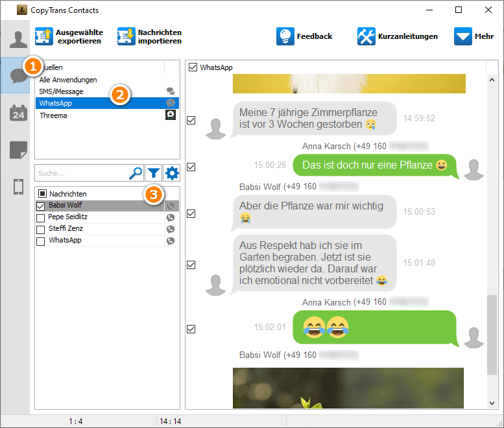Screen dimensions: 504x428
Task: Click WhatsApp icon beside Babsi Wolf
Action: (171, 206)
